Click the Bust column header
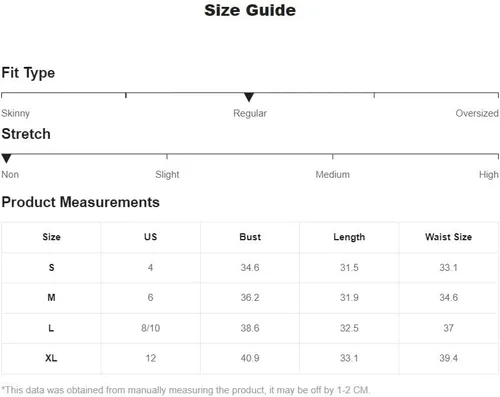Screen dimensions: 500x397 (x=250, y=237)
